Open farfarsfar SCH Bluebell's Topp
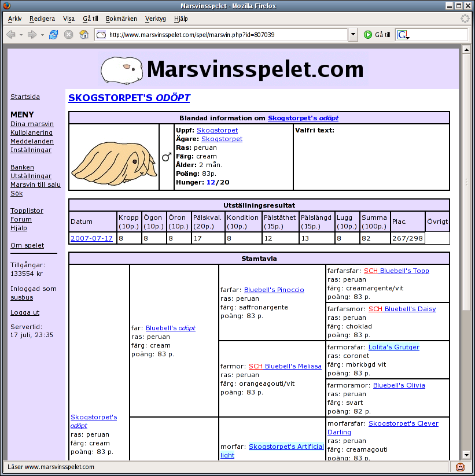The width and height of the screenshot is (475, 476). 396,271
